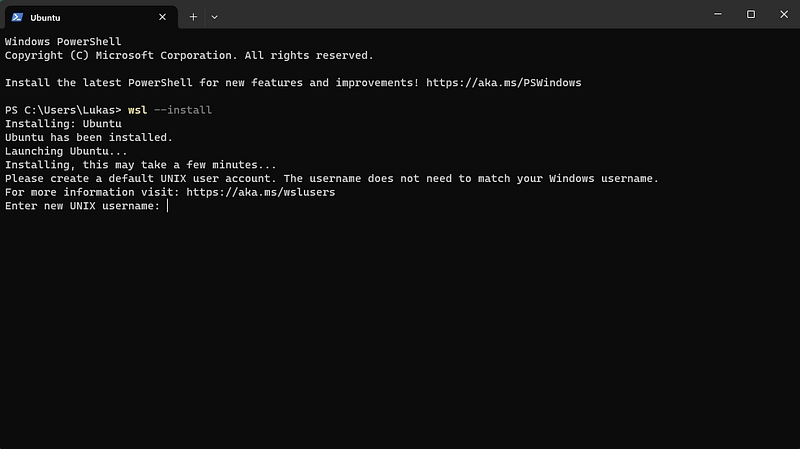Click the gray '--install' argument
This screenshot has width=800, height=449.
coord(183,110)
